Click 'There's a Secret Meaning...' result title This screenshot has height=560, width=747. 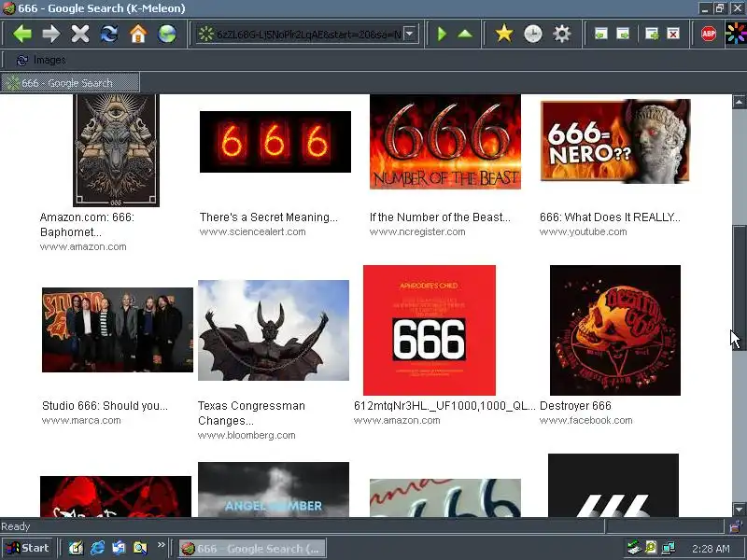(x=269, y=217)
